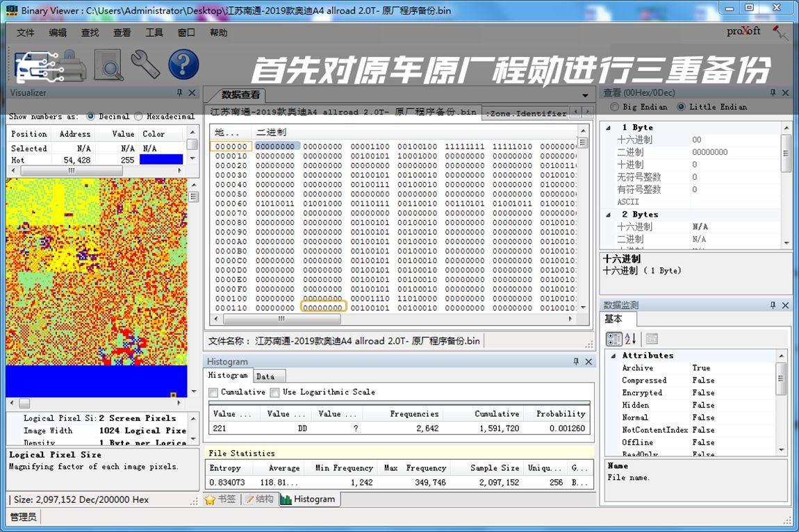Open help via blue question mark icon

click(183, 65)
